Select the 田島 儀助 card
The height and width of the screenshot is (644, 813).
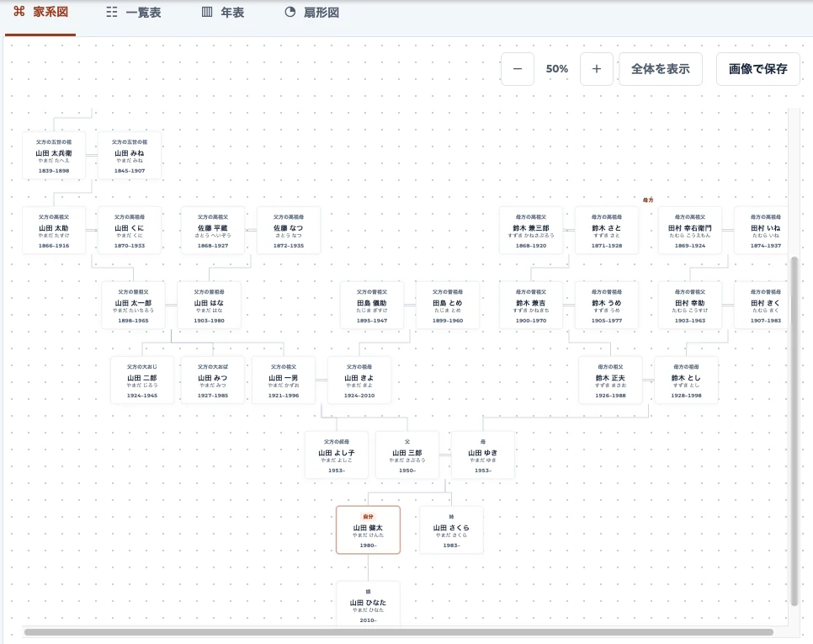[x=372, y=306]
